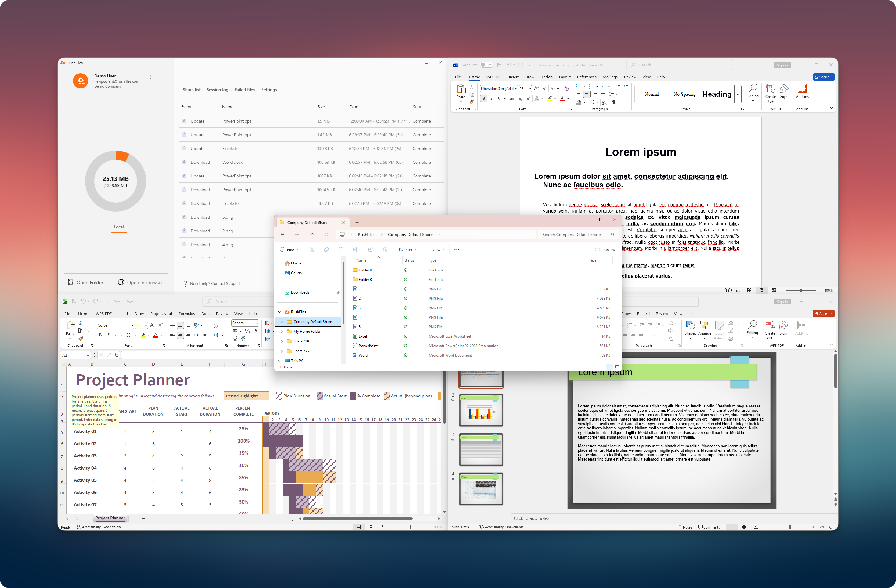Click the Word zoom slider handle
896x588 pixels.
point(801,290)
